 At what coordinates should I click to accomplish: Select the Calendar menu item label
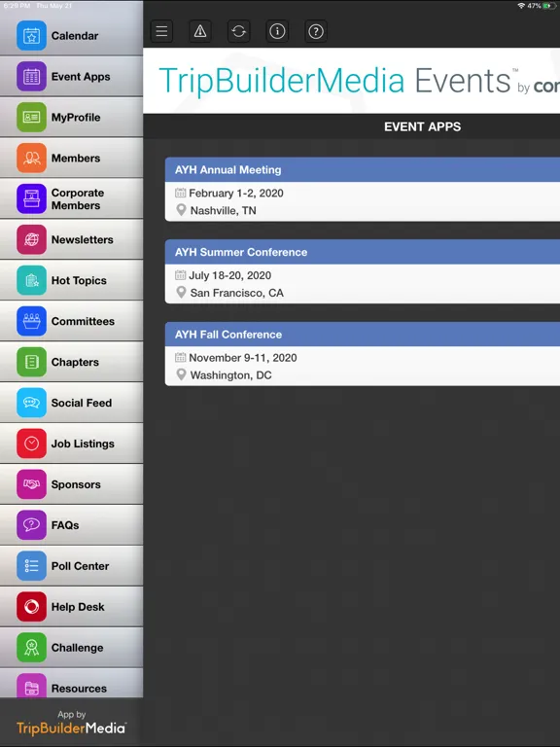75,36
